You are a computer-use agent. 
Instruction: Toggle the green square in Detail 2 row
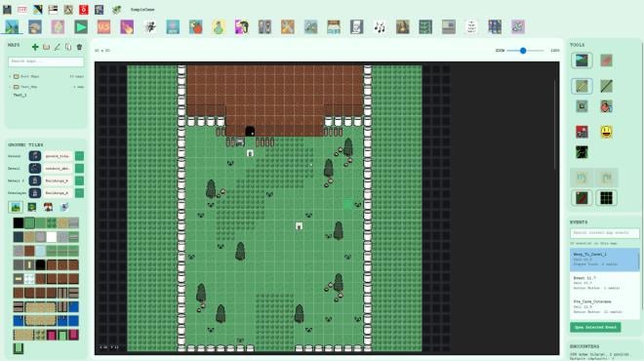(x=79, y=180)
